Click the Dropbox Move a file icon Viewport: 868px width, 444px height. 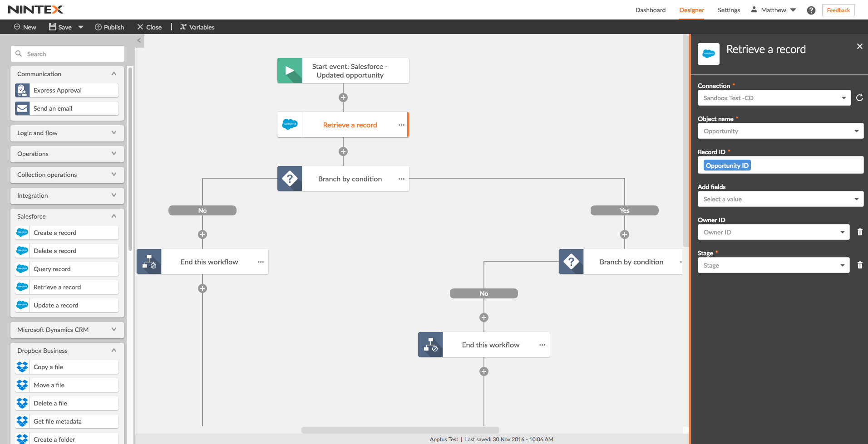22,385
